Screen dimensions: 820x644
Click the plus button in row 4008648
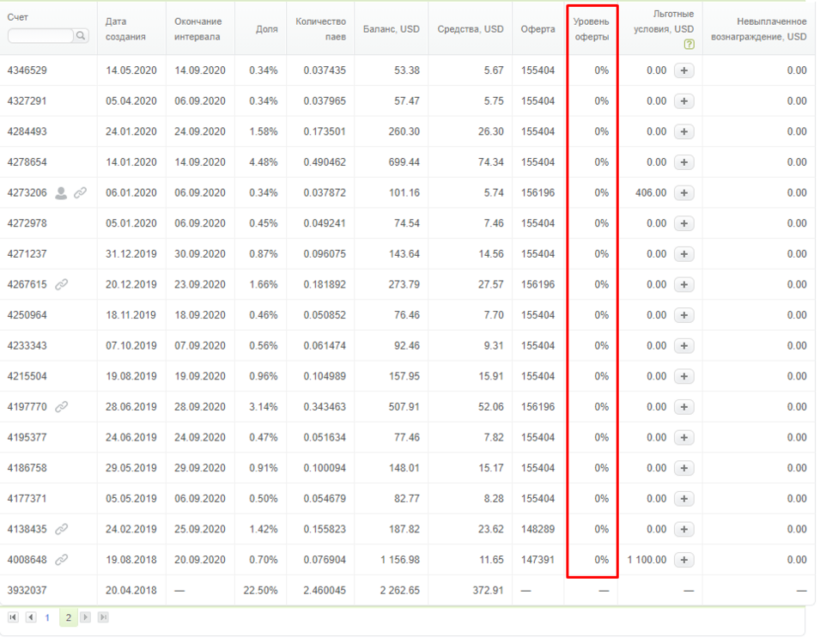coord(684,560)
